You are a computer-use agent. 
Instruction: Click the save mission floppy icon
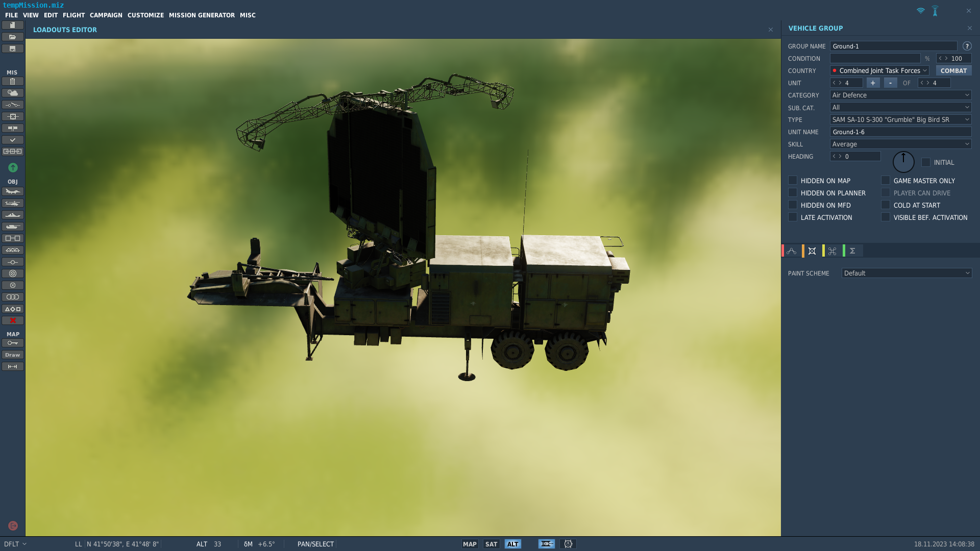tap(13, 48)
